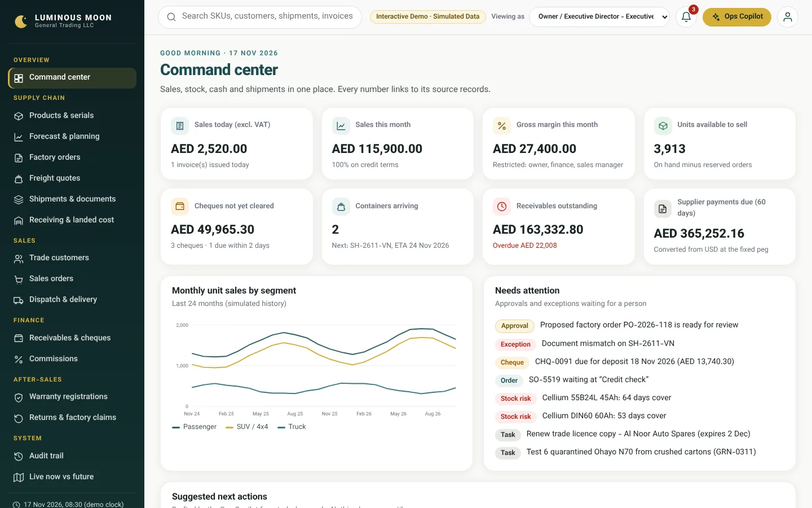Open the notifications bell icon
This screenshot has height=508, width=812.
coord(686,17)
